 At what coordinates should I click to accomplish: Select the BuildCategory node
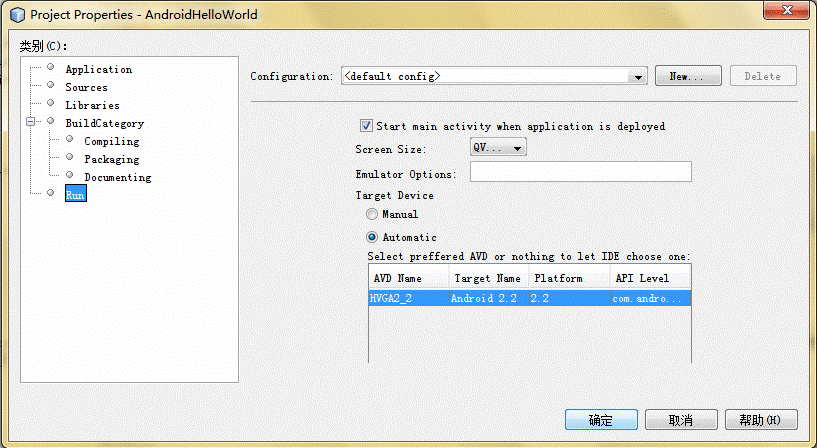click(104, 123)
